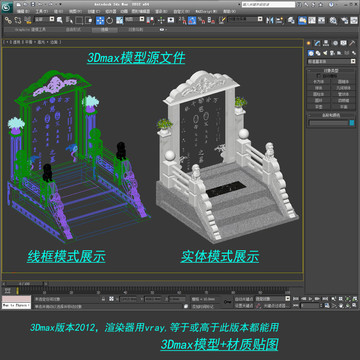Open the Modify command panel tab

coord(317,43)
